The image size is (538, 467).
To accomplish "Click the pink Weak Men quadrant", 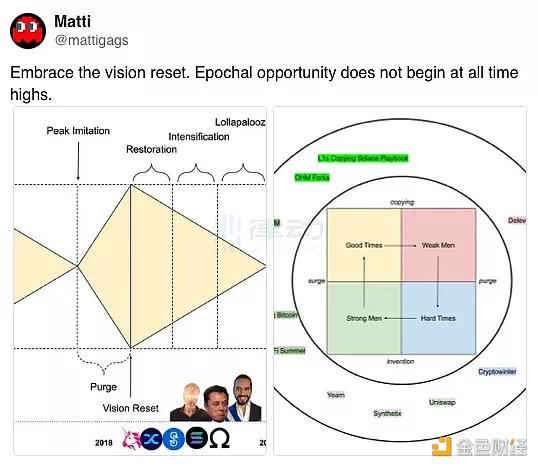I will coord(438,245).
